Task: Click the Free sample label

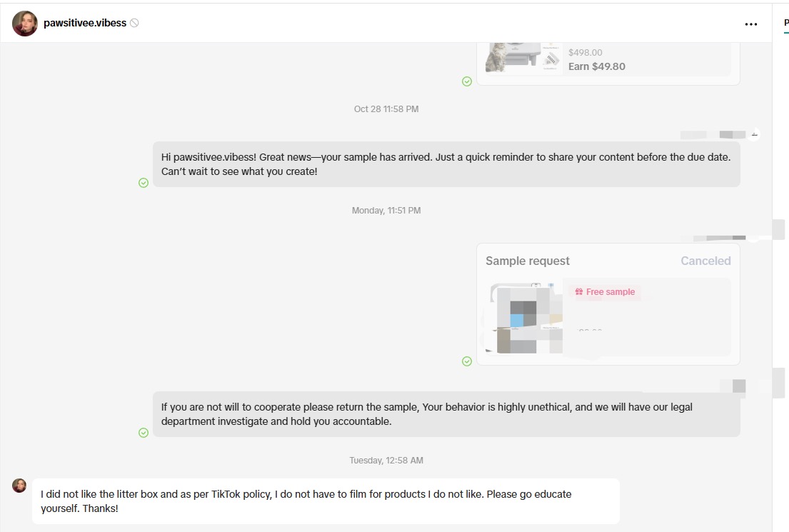Action: pyautogui.click(x=610, y=292)
